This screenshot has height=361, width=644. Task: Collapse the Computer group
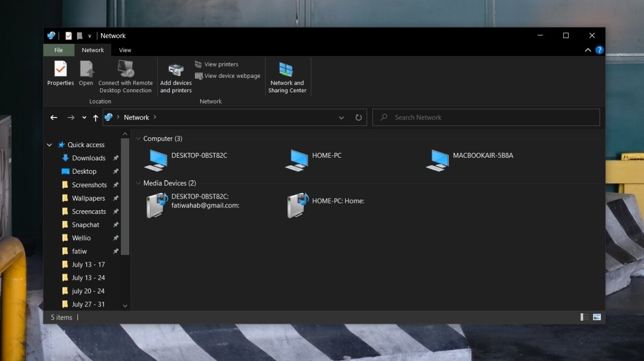(x=138, y=139)
